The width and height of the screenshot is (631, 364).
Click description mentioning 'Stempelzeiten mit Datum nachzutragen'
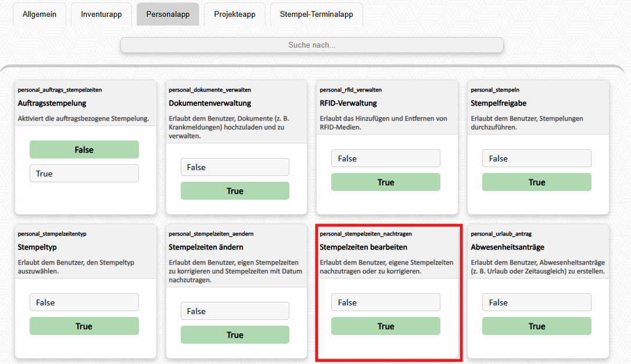235,271
